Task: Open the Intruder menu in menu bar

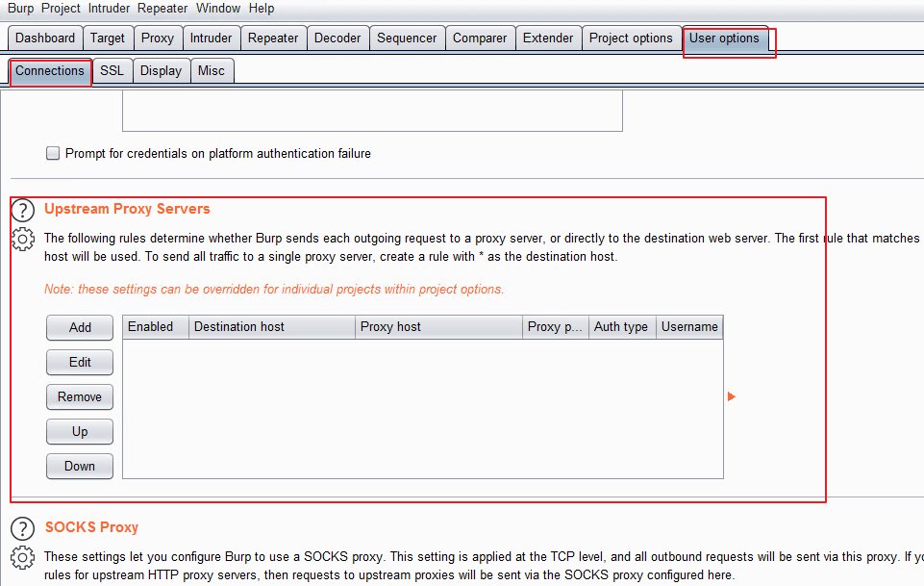Action: pyautogui.click(x=109, y=9)
